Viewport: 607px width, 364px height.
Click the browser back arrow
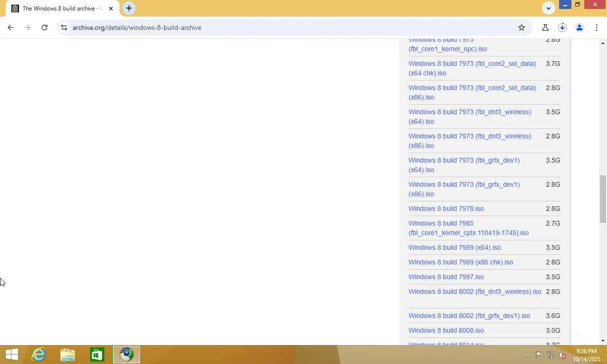click(10, 27)
